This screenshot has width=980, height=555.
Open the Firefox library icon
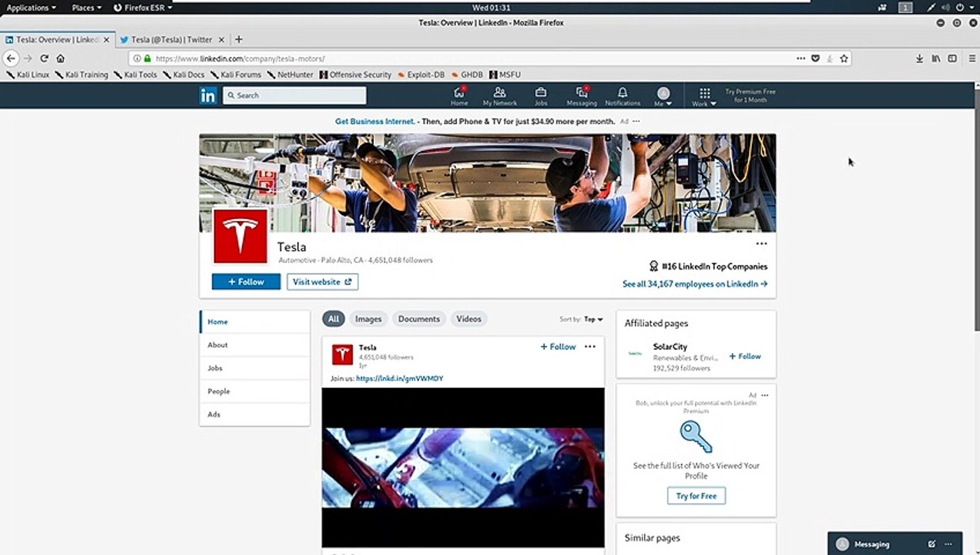[x=936, y=59]
